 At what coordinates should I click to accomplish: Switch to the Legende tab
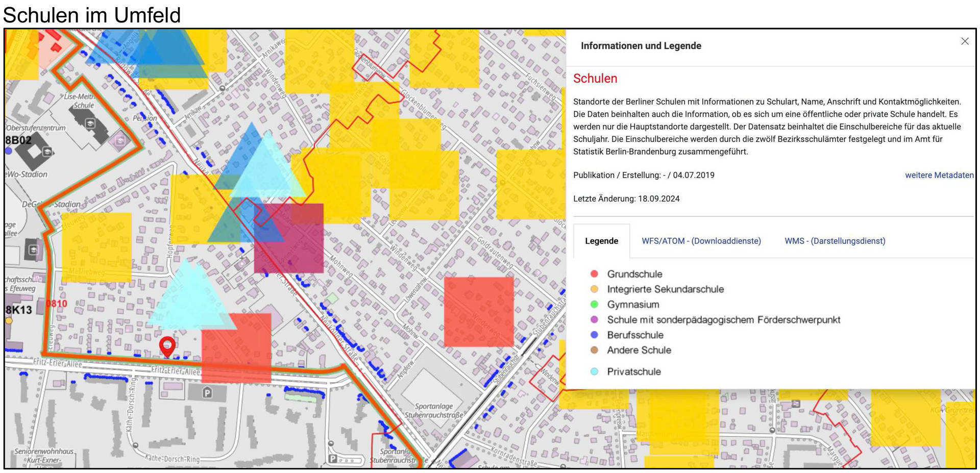(x=601, y=241)
